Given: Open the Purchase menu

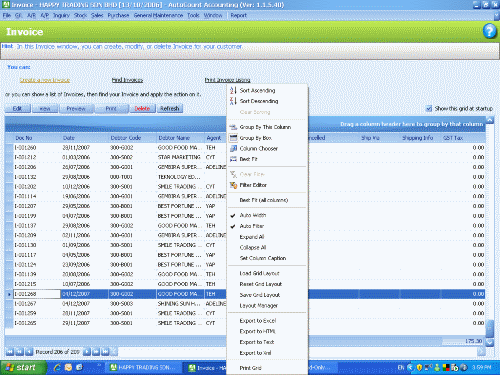Looking at the screenshot, I should [118, 15].
